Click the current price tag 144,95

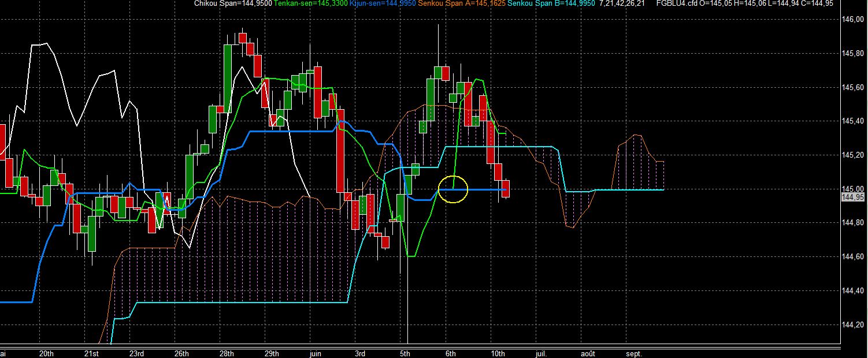click(x=853, y=197)
